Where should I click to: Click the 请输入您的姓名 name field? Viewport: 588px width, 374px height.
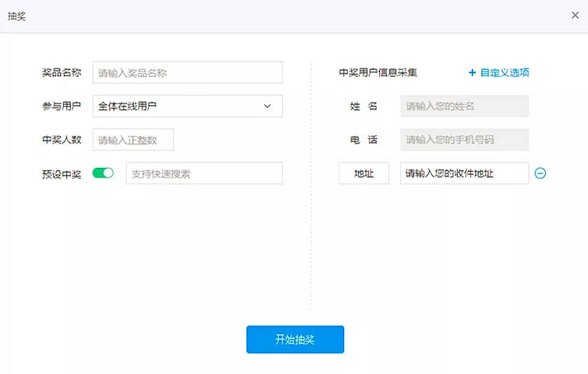[x=464, y=107]
